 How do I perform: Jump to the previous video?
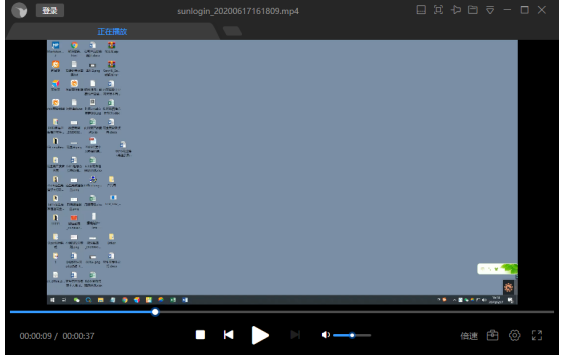tap(228, 335)
